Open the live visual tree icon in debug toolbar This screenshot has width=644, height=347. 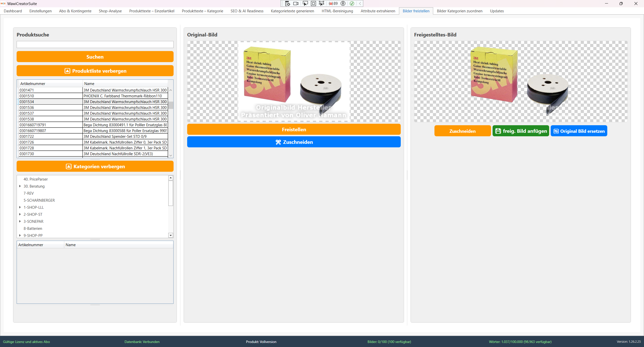point(288,4)
